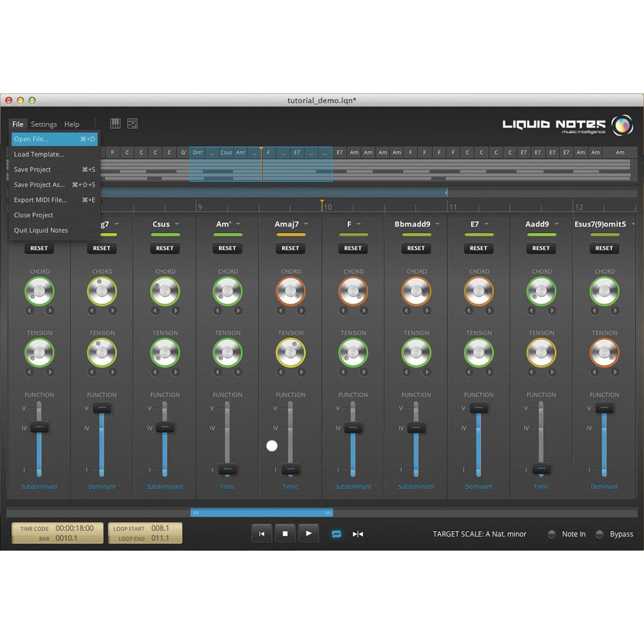Image resolution: width=644 pixels, height=644 pixels.
Task: Click RESET under the F chord
Action: (353, 248)
